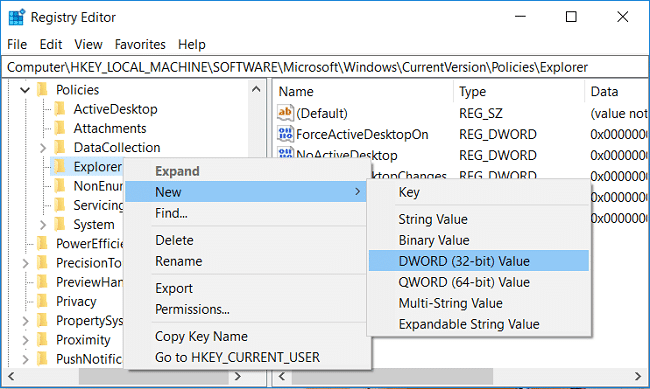The width and height of the screenshot is (650, 389).
Task: Choose Delete in context menu
Action: [245, 240]
